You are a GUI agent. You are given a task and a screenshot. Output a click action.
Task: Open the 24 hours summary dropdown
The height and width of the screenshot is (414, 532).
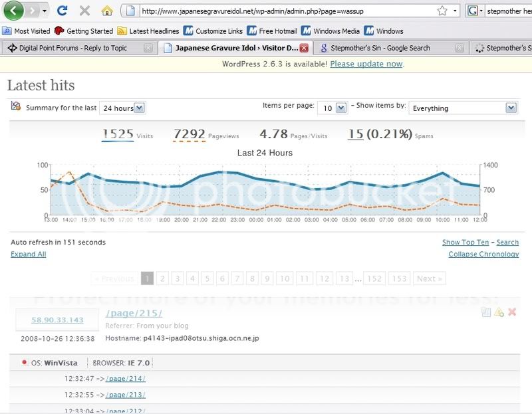[x=122, y=108]
